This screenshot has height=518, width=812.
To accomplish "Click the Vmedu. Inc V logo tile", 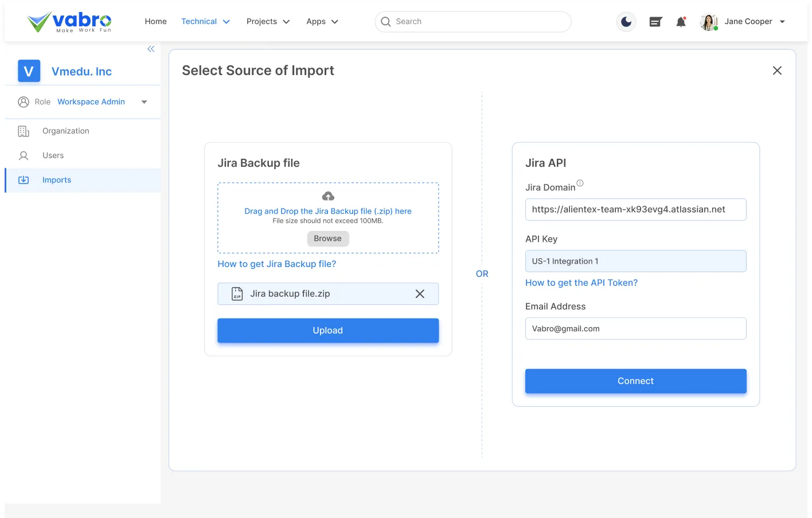I will click(29, 71).
